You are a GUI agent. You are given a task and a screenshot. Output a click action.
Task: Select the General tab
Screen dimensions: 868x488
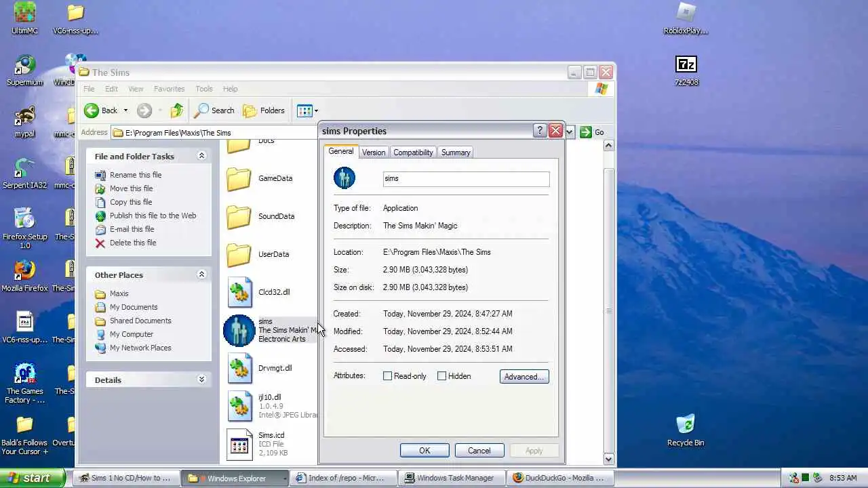click(x=341, y=152)
